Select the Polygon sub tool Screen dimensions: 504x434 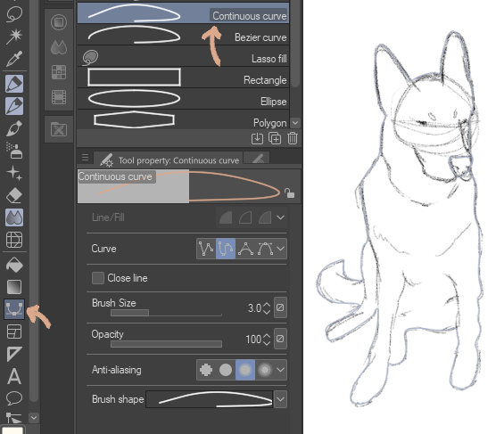click(183, 119)
